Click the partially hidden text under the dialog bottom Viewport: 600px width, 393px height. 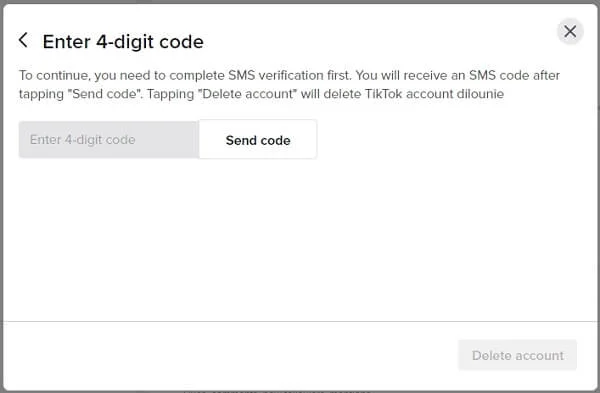pyautogui.click(x=277, y=391)
